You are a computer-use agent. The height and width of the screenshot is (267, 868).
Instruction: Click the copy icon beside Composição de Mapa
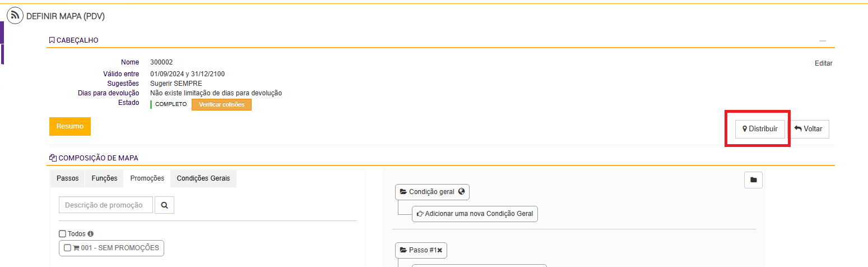coord(53,158)
